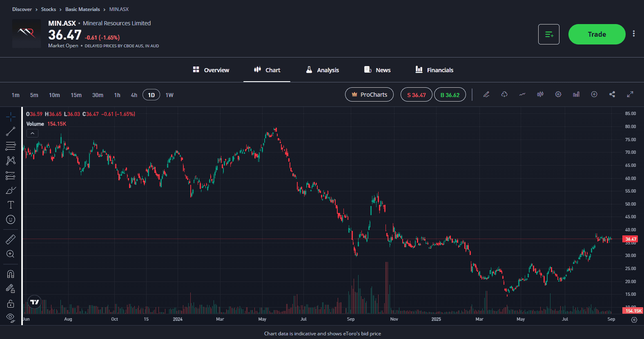Switch to the Overview tab

coord(211,70)
